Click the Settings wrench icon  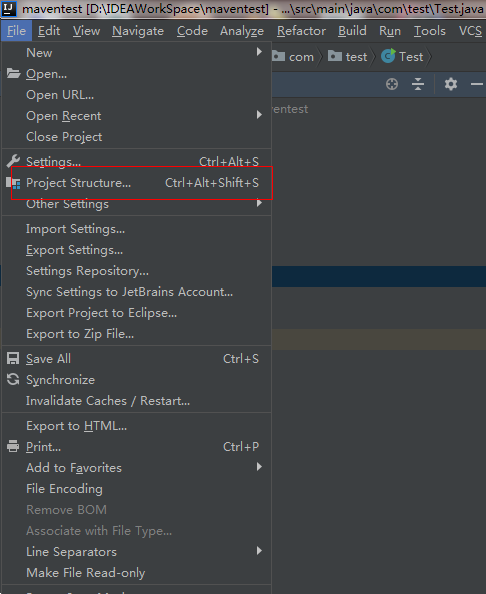click(x=13, y=161)
